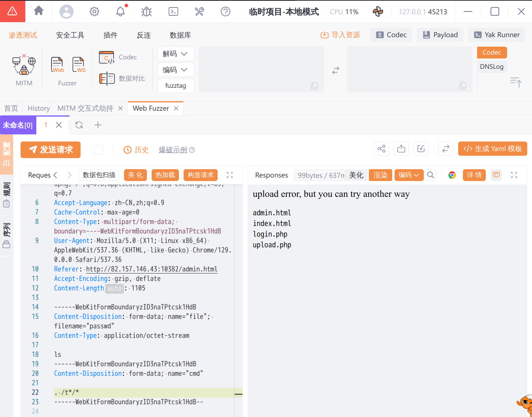Open the wrench tools icon
Image resolution: width=532 pixels, height=417 pixels.
(199, 11)
